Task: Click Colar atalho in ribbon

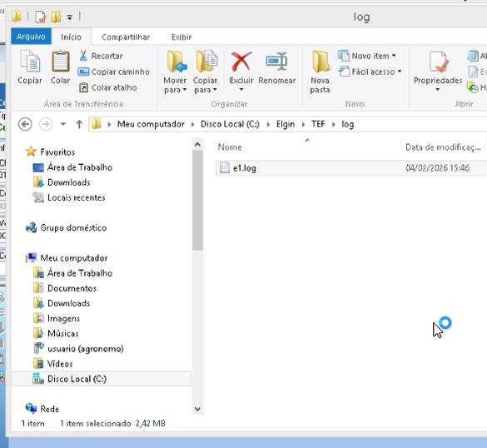Action: click(107, 87)
